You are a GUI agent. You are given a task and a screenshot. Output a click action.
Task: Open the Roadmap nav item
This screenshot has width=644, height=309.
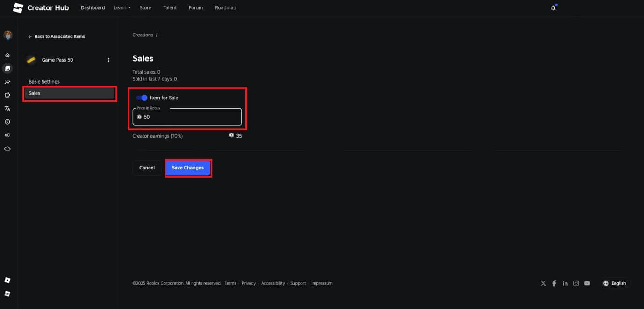225,8
